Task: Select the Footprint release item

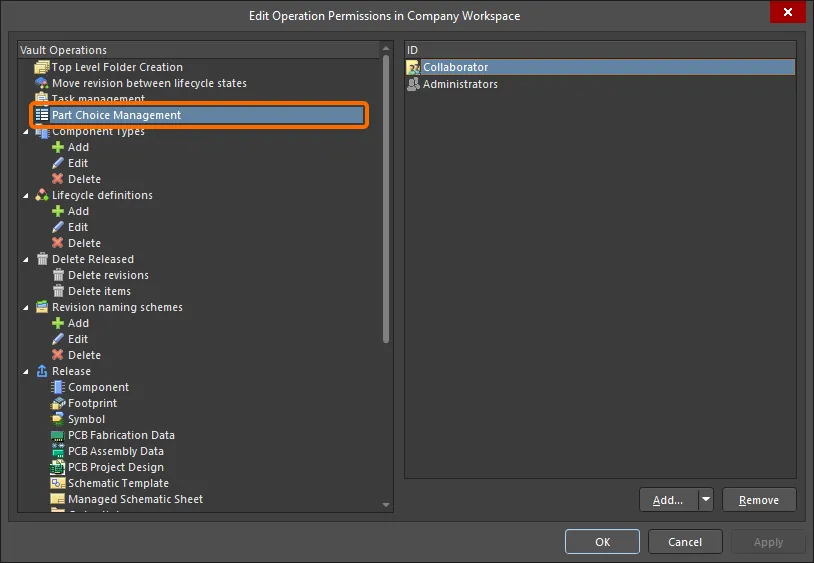Action: [x=92, y=403]
